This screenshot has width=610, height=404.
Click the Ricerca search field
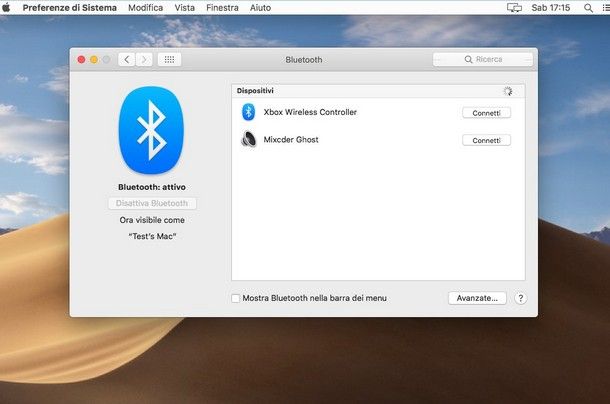(x=483, y=59)
